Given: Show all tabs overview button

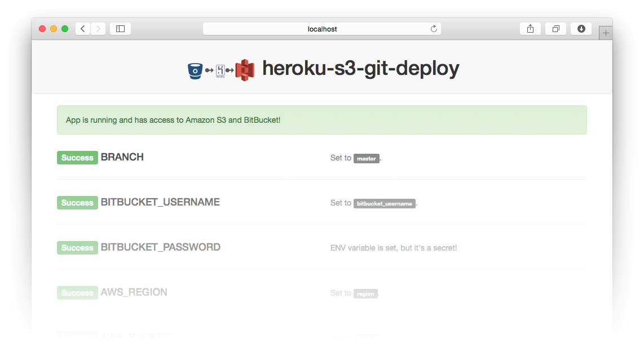Looking at the screenshot, I should [555, 29].
